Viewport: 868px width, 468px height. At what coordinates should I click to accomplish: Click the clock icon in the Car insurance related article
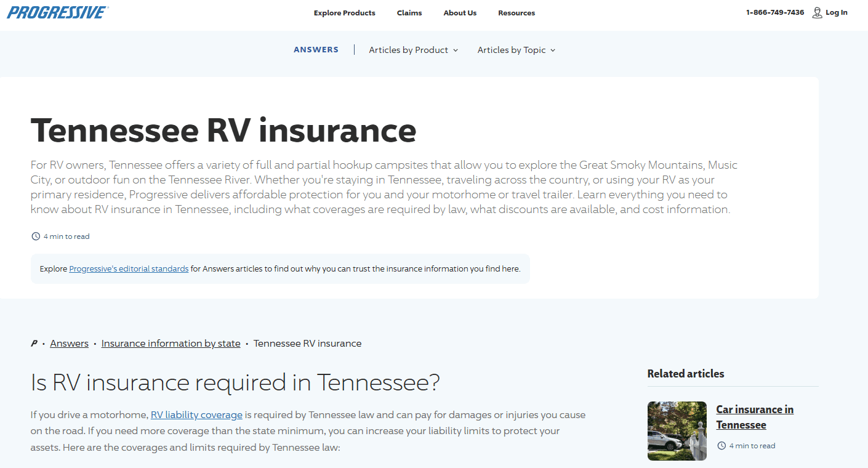click(721, 446)
